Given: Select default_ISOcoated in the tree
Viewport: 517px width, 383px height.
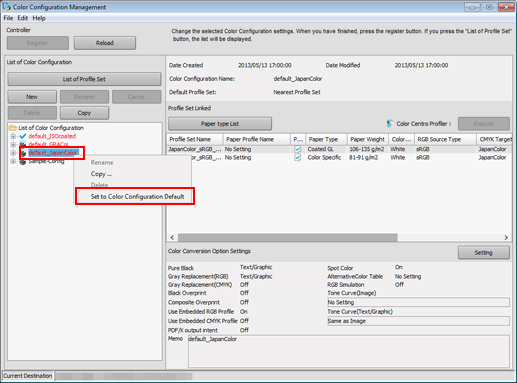Looking at the screenshot, I should [52, 136].
